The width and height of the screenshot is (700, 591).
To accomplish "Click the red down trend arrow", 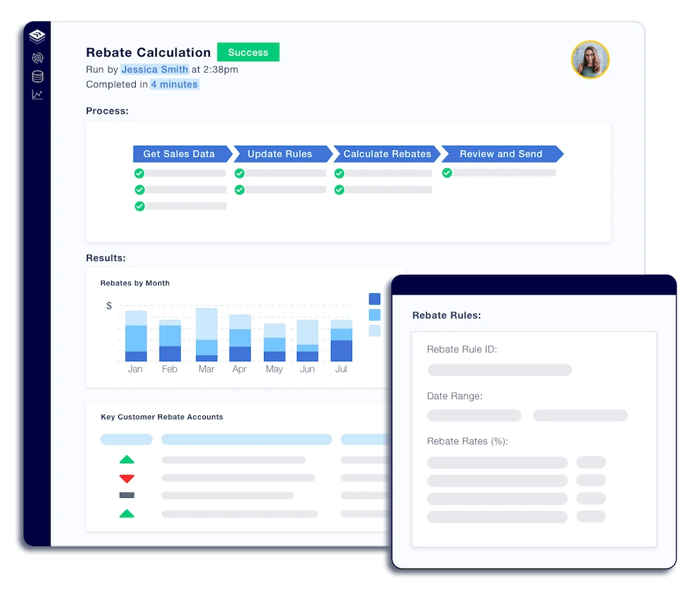I will click(x=127, y=478).
